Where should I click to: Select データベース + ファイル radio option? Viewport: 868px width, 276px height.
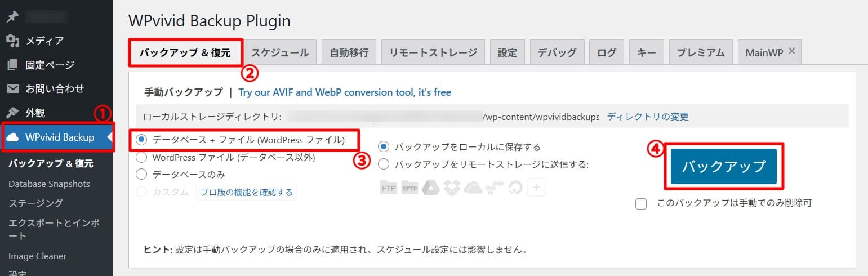coord(141,139)
